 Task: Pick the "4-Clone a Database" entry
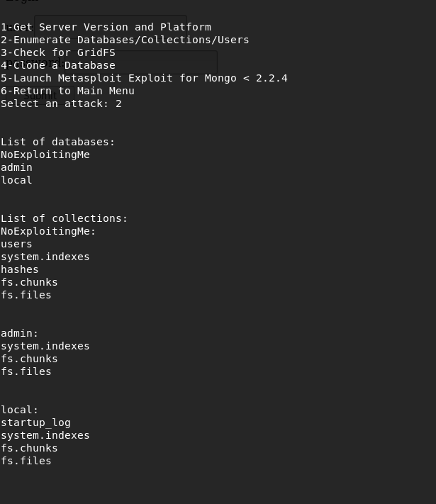(57, 65)
